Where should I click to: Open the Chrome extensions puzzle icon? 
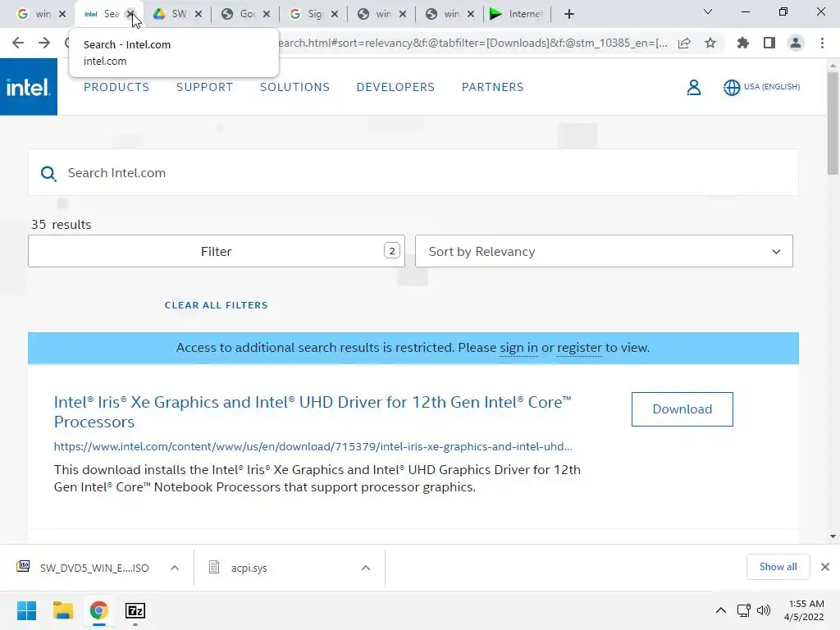743,43
